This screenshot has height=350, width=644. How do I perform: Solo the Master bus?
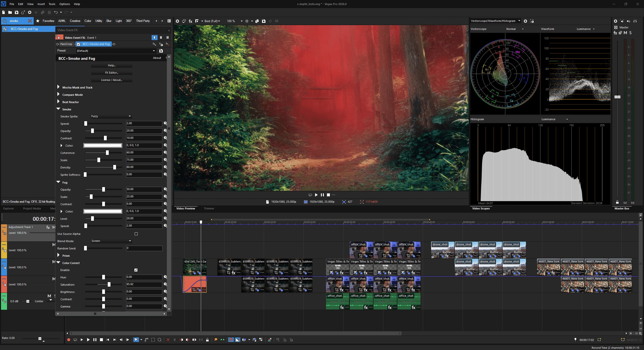pos(630,33)
